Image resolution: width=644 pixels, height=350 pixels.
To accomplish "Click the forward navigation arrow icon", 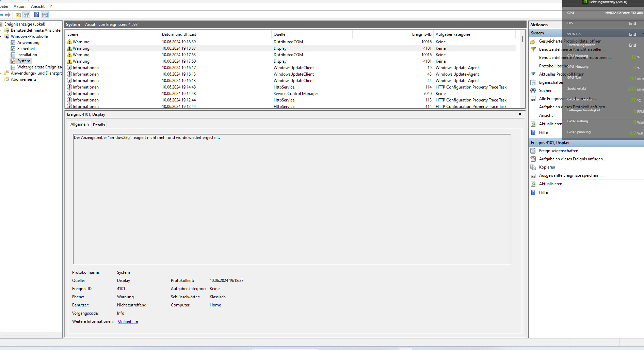I will click(x=8, y=15).
